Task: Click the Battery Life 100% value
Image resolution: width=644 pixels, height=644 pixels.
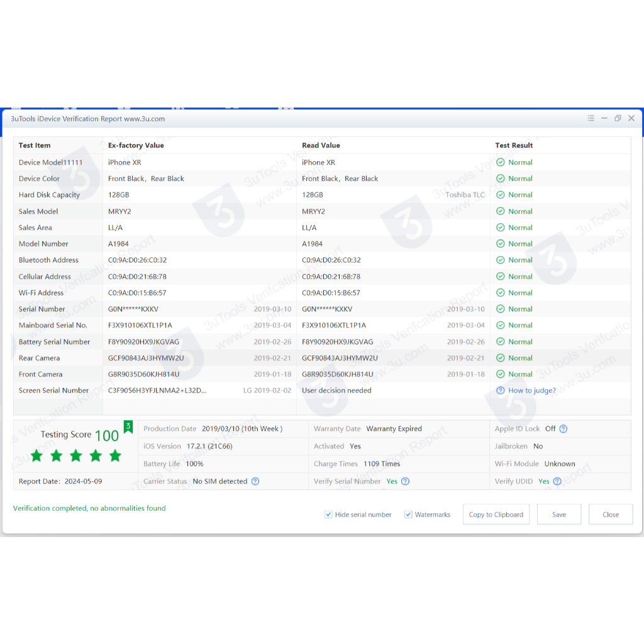Action: pyautogui.click(x=195, y=464)
